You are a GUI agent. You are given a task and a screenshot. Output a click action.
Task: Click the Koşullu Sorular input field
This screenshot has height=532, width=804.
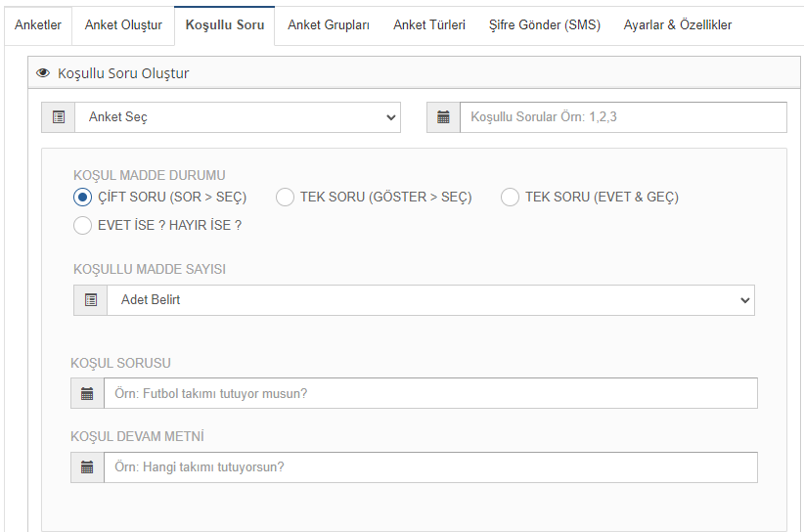623,117
